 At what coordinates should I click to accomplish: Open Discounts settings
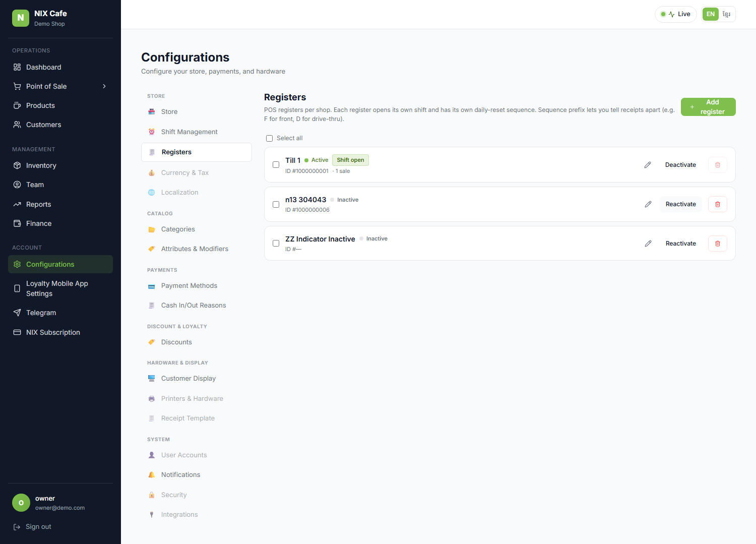pyautogui.click(x=197, y=342)
